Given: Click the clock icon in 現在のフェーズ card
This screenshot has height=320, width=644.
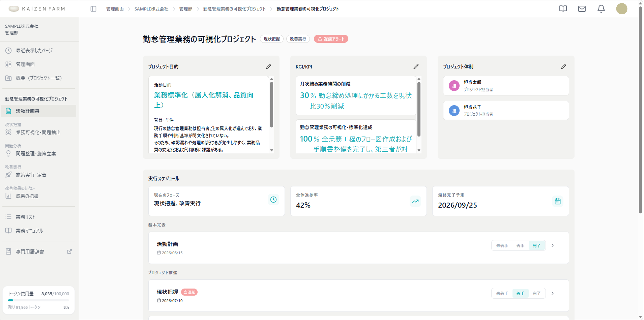Looking at the screenshot, I should pos(273,199).
